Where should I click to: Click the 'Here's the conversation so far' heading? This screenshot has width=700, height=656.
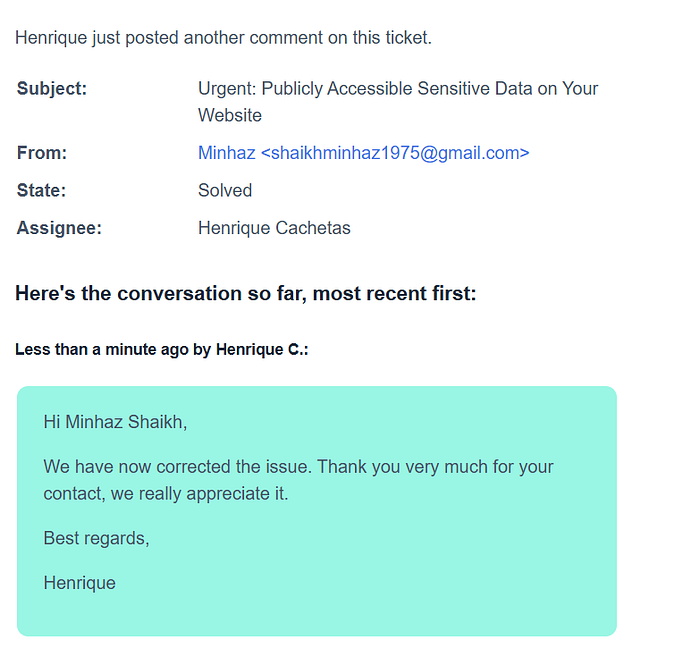tap(246, 293)
